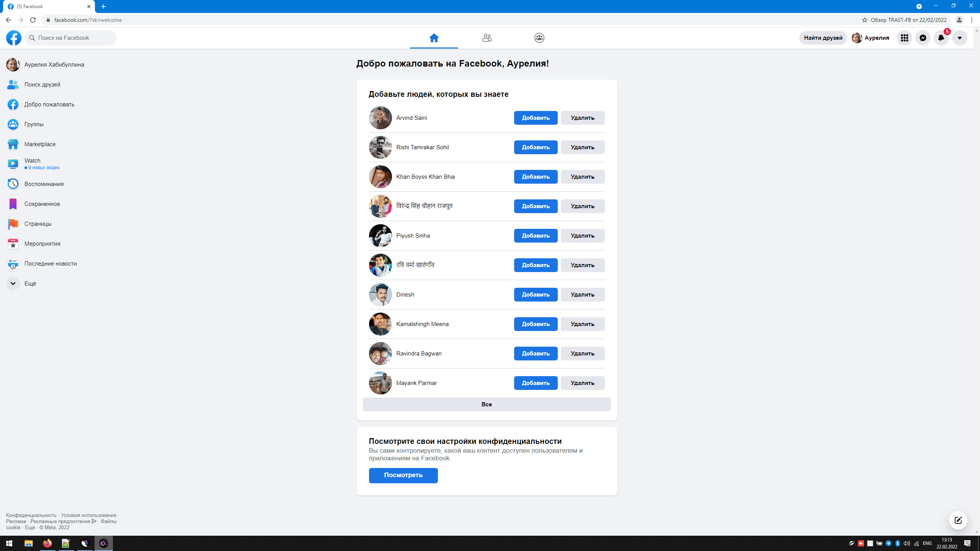The height and width of the screenshot is (551, 980).
Task: Open Firefox from the taskbar
Action: coord(47,543)
